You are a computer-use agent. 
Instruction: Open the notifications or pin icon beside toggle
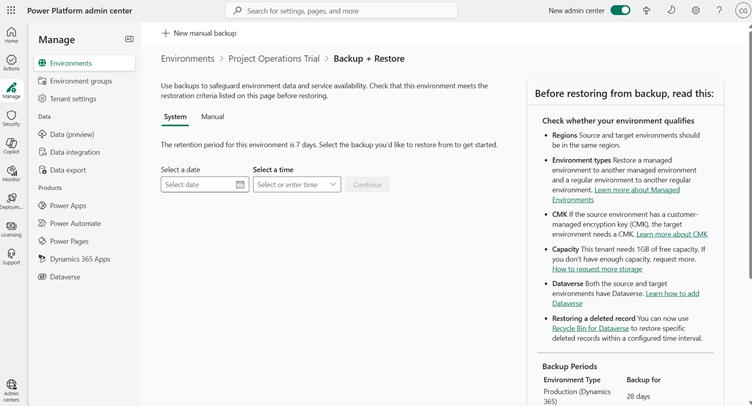click(646, 10)
